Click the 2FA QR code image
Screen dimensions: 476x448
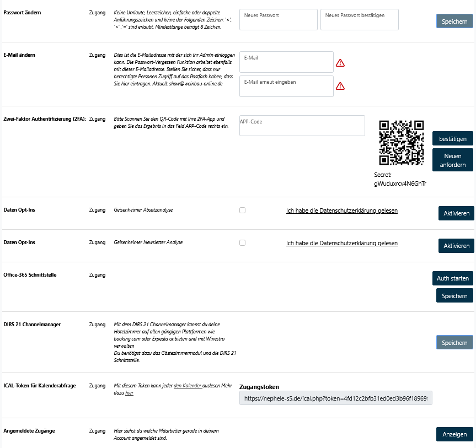401,143
